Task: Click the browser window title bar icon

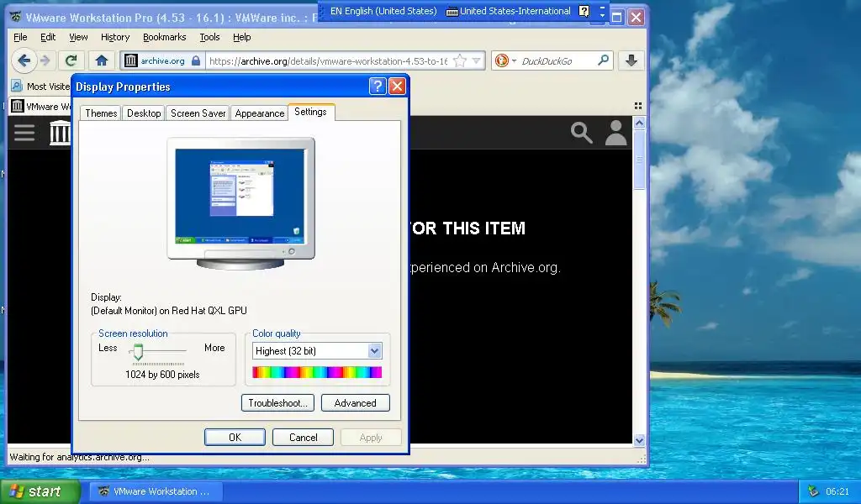Action: (x=16, y=18)
